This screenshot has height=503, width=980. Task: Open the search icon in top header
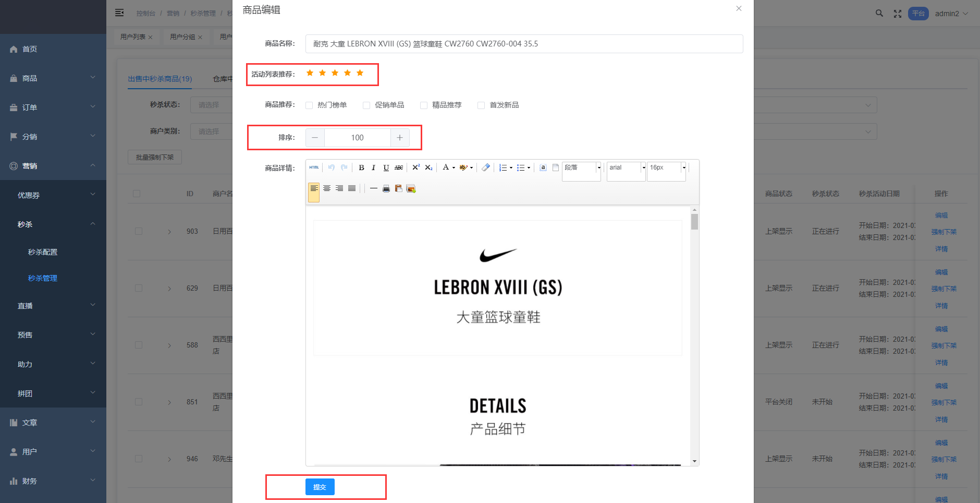point(879,14)
